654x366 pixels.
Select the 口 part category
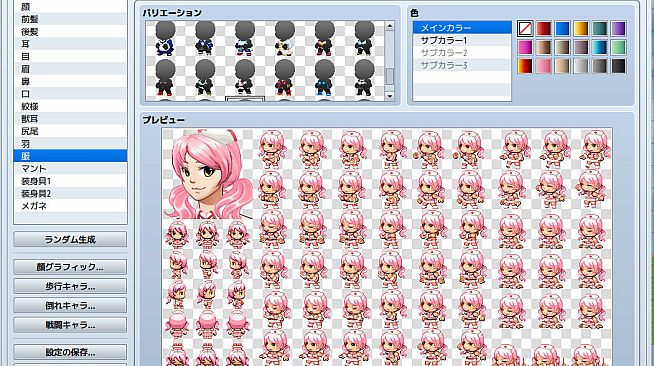(x=70, y=94)
